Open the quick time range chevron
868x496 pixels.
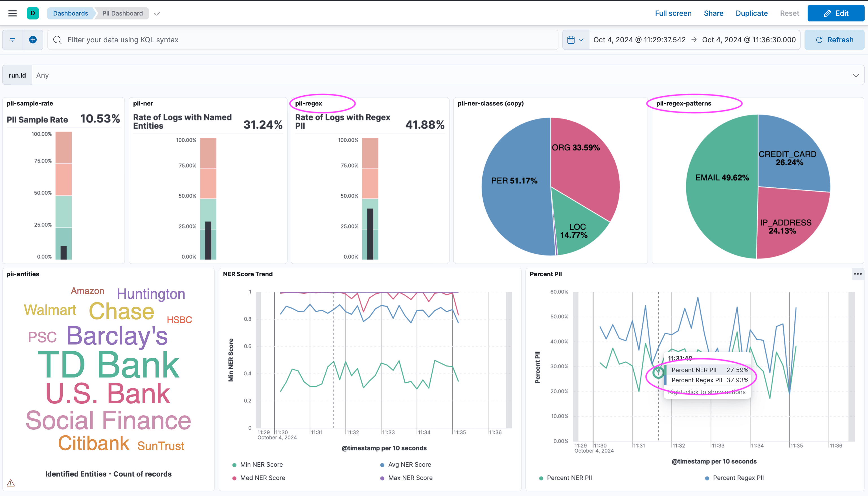tap(582, 39)
